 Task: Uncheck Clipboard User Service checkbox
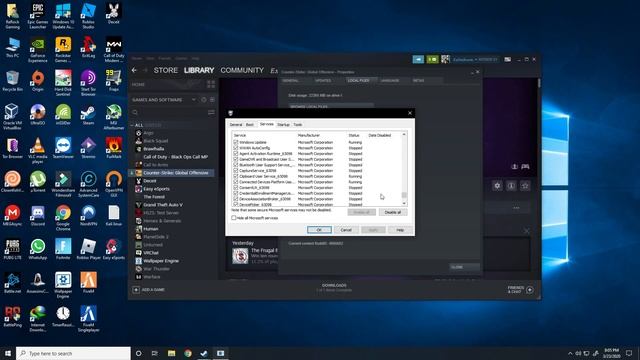(236, 176)
